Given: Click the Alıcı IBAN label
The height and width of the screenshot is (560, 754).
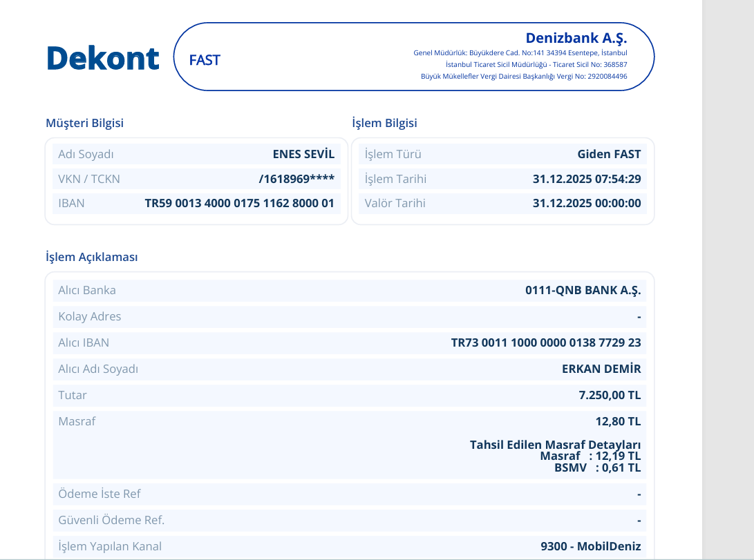Looking at the screenshot, I should click(84, 342).
